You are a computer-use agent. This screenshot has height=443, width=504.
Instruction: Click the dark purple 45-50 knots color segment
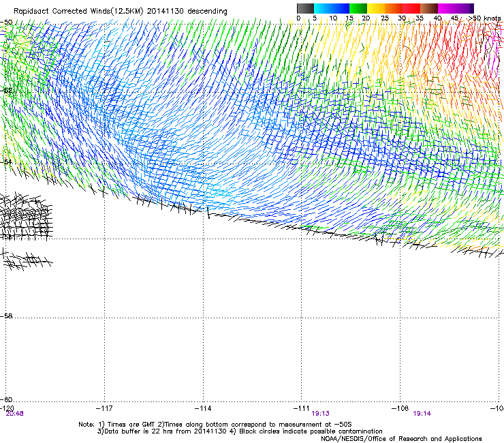[x=464, y=8]
